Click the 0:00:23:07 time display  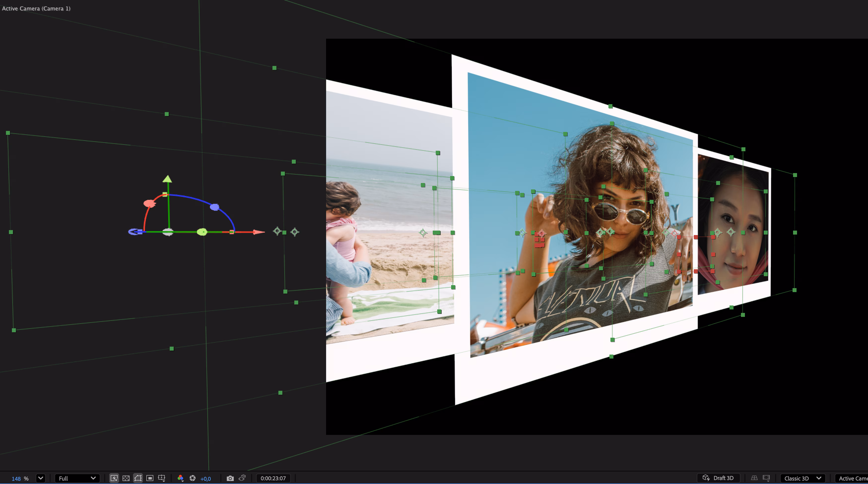[274, 478]
